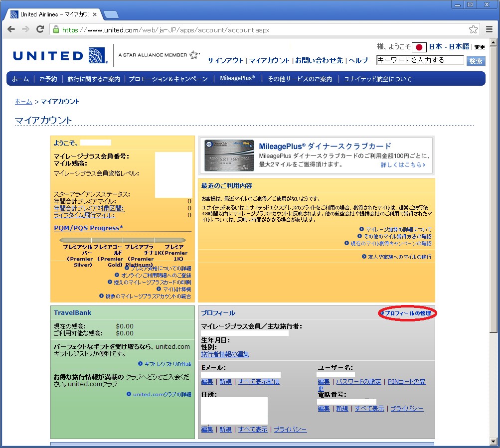Click プロフィールの管理 link
Screen dimensions: 500x448
coord(407,313)
